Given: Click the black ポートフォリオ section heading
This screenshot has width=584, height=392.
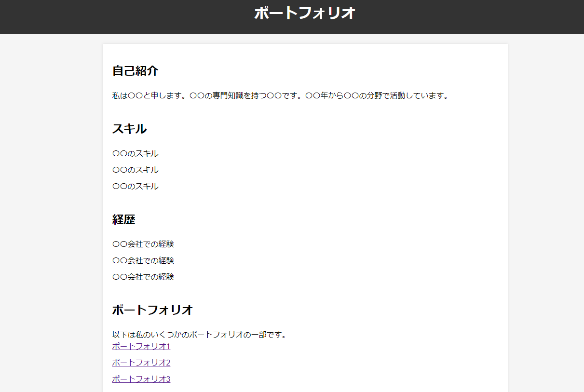Looking at the screenshot, I should [152, 310].
